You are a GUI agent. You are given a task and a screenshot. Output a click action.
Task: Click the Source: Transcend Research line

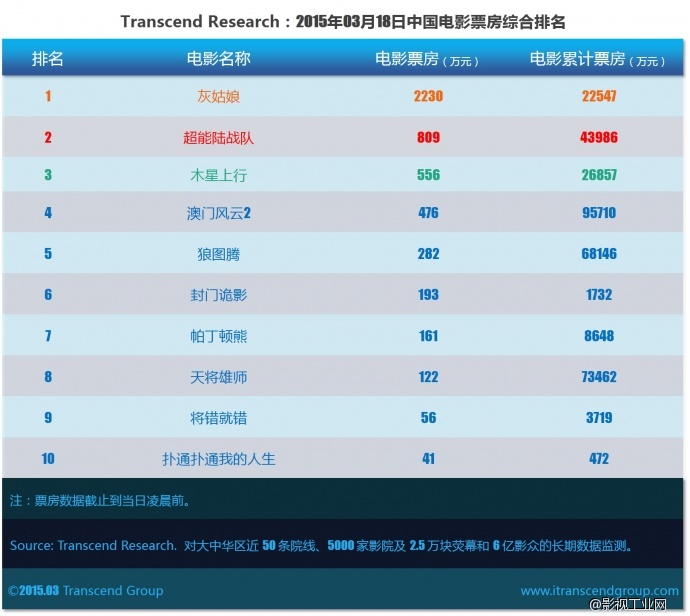(x=321, y=546)
